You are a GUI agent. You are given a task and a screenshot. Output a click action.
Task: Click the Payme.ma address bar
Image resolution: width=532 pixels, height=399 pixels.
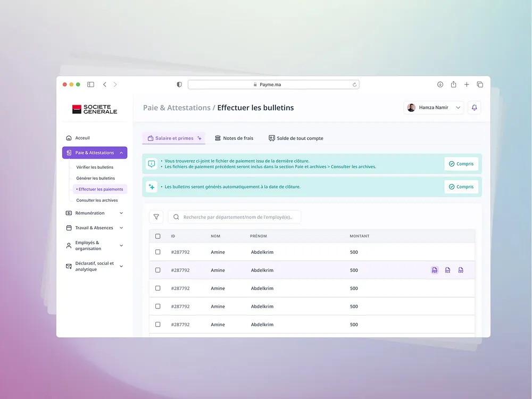(273, 85)
